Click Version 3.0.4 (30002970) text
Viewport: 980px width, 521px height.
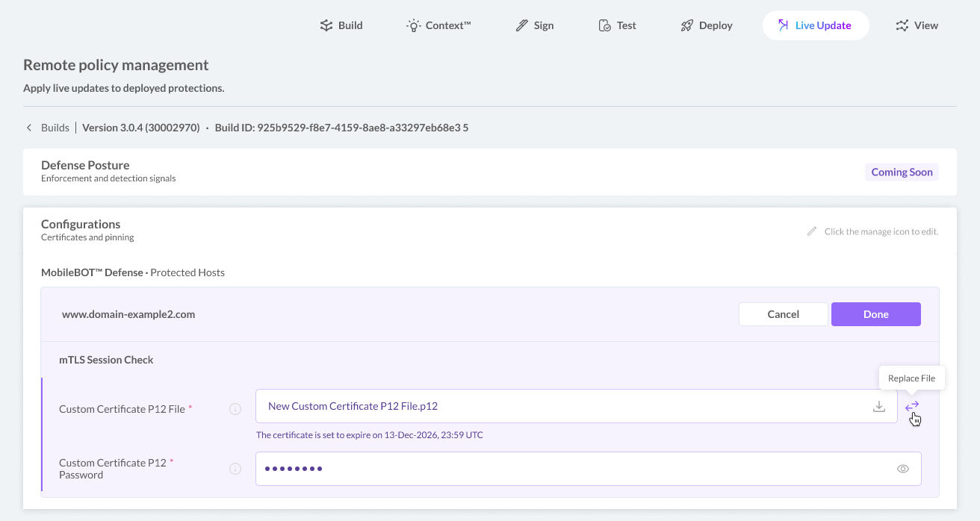tap(141, 128)
